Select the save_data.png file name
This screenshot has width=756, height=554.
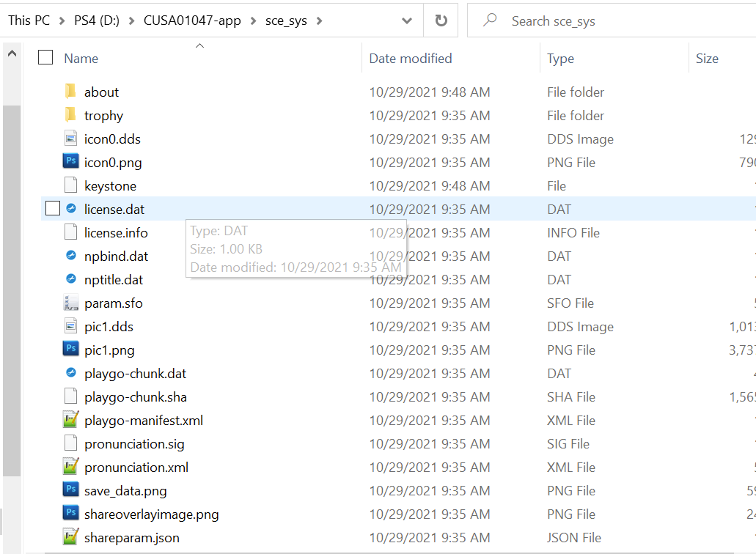click(125, 491)
